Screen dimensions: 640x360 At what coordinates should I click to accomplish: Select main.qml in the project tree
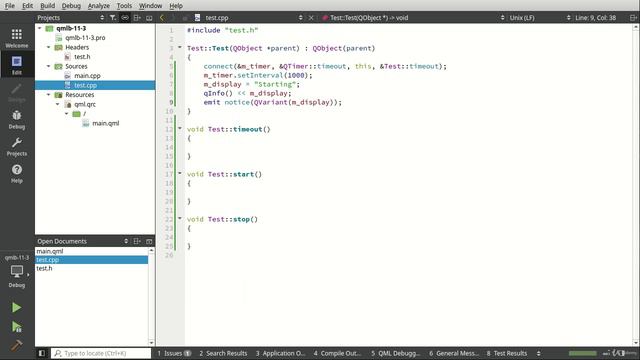105,123
